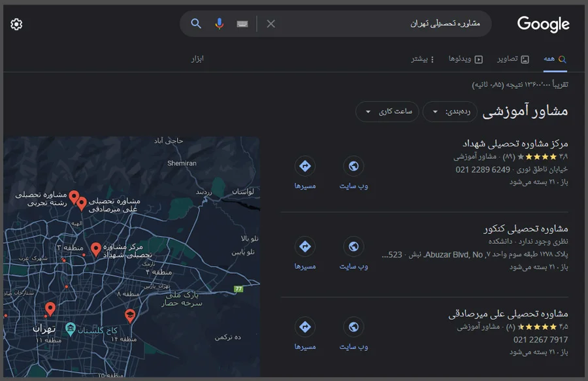The width and height of the screenshot is (588, 381).
Task: Open وب سایت for مشاوره تحصیلی کنکور listing
Action: 353,247
